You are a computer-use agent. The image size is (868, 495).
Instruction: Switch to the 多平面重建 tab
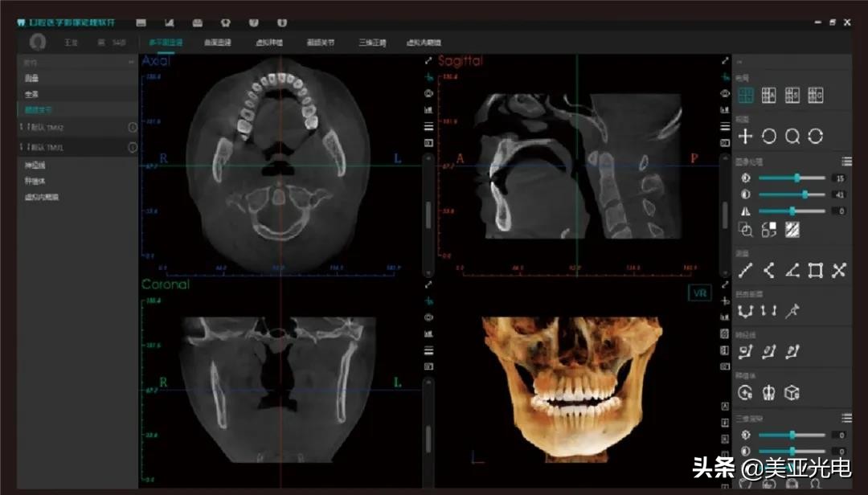point(166,42)
